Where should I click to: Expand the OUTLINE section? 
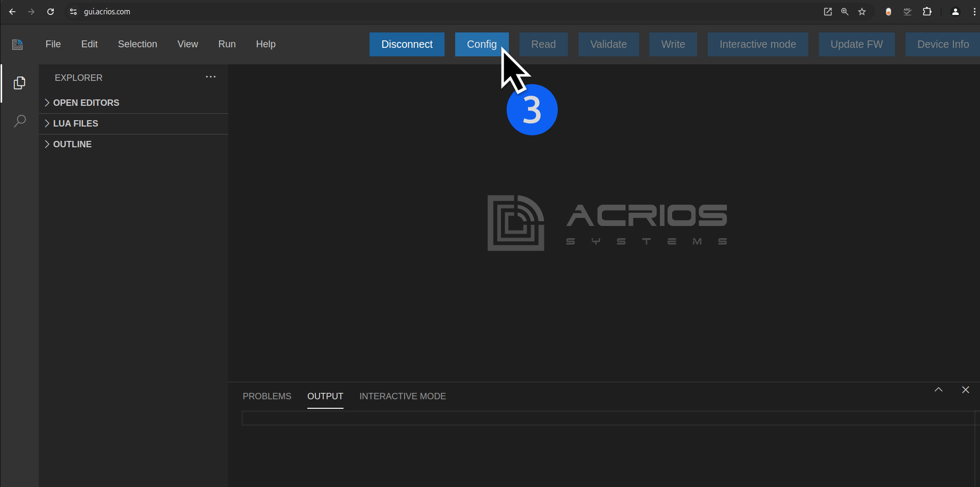(x=72, y=144)
